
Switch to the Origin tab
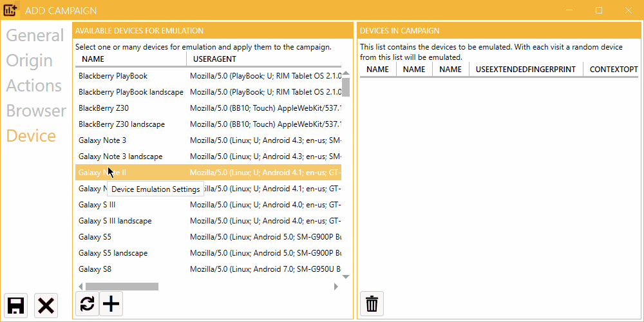(x=29, y=61)
